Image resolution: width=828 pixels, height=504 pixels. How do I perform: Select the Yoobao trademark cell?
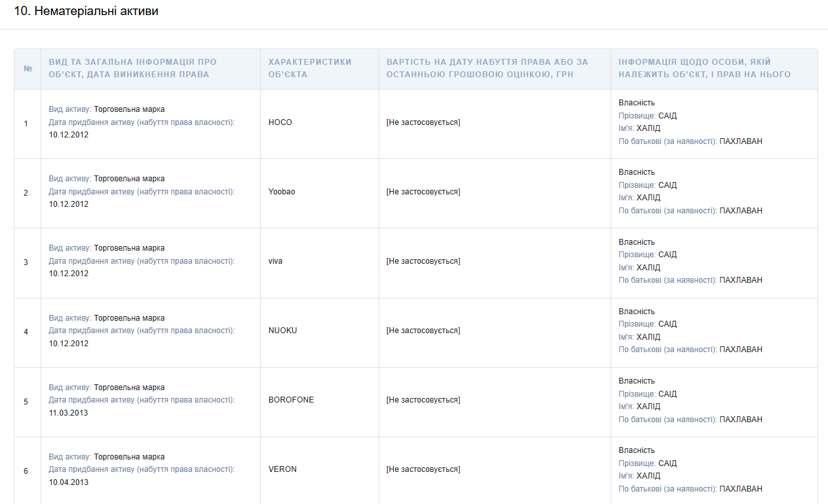click(x=282, y=192)
